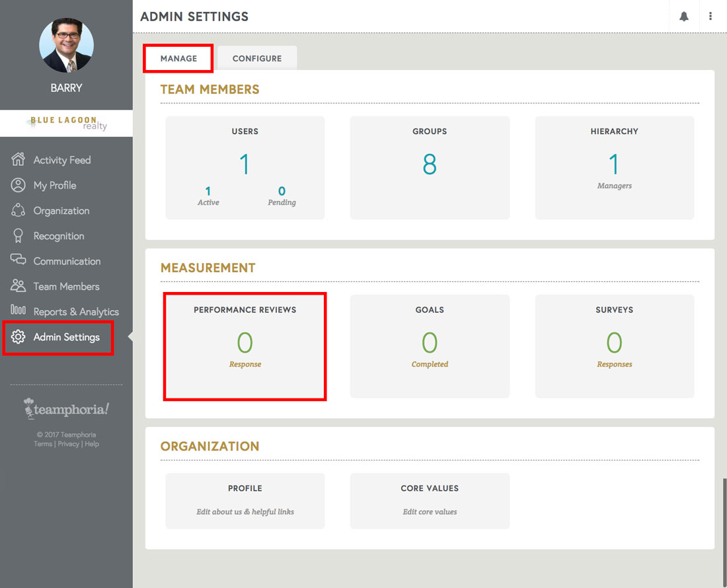
Task: Select the Manage tab
Action: 178,58
